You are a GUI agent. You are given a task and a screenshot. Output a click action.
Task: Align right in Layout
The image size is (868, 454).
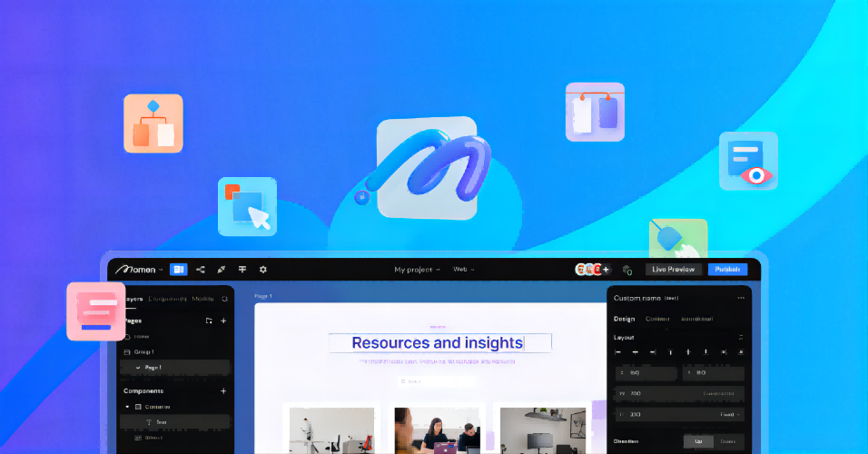(653, 352)
